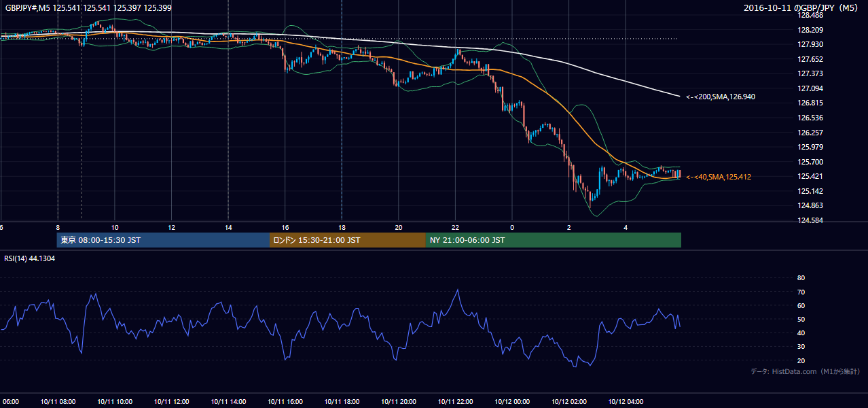This screenshot has height=408, width=868.
Task: Click the 2016-10-11 GBP/JPY (M5) title
Action: coord(802,7)
